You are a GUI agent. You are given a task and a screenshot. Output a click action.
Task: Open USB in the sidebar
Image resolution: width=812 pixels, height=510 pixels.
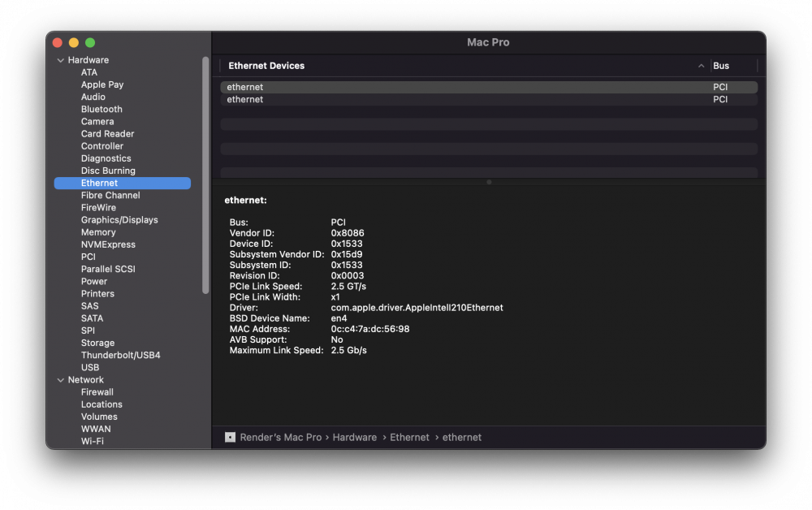point(89,368)
